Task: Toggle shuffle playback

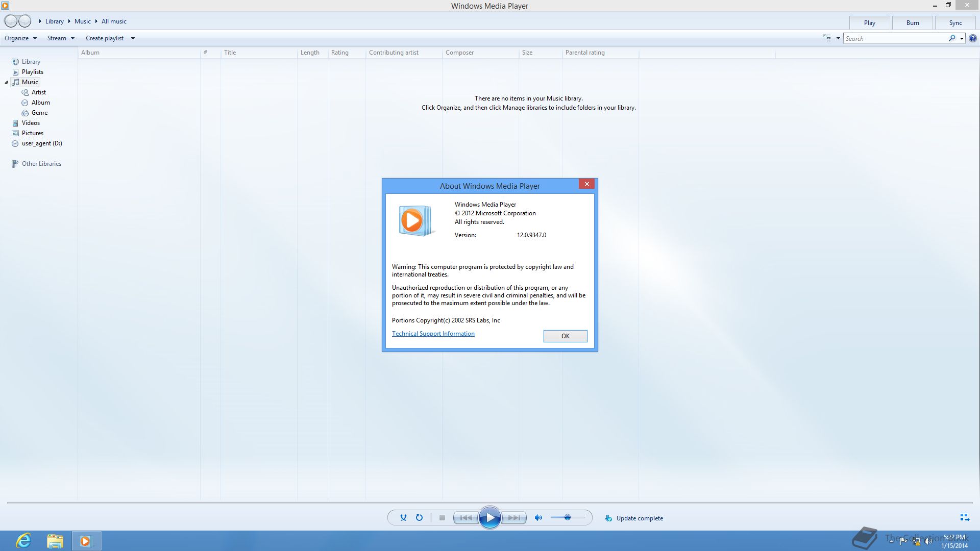Action: point(403,518)
